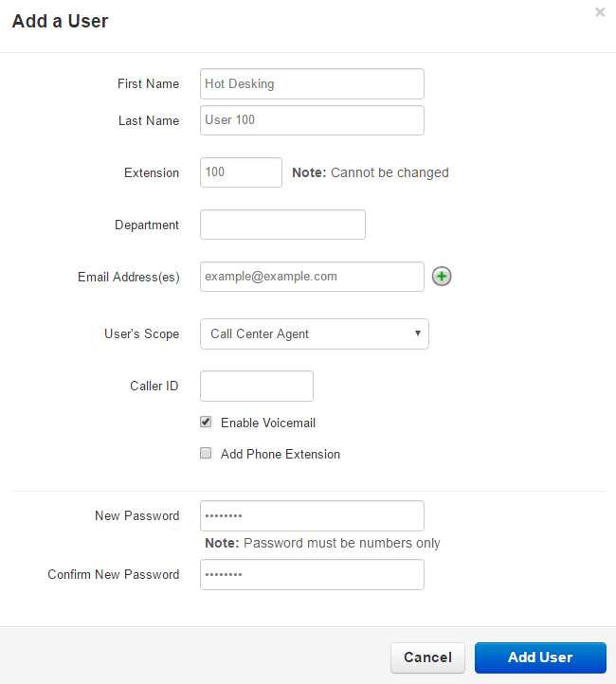The width and height of the screenshot is (616, 684).
Task: Open the User's Scope dropdown
Action: tap(314, 333)
